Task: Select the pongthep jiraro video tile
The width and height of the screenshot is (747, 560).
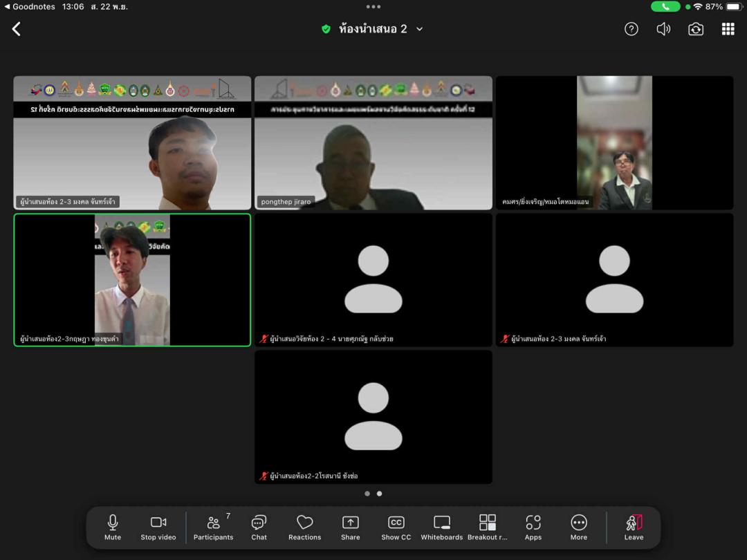Action: click(x=373, y=143)
